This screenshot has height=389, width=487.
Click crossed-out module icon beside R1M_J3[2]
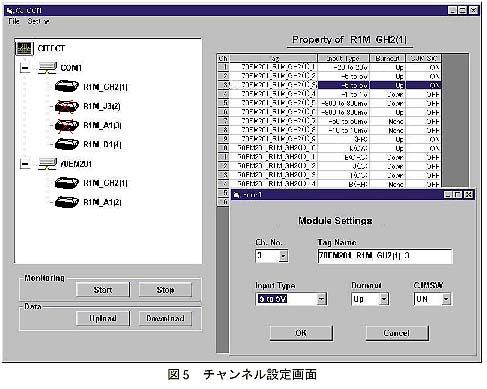(x=67, y=106)
